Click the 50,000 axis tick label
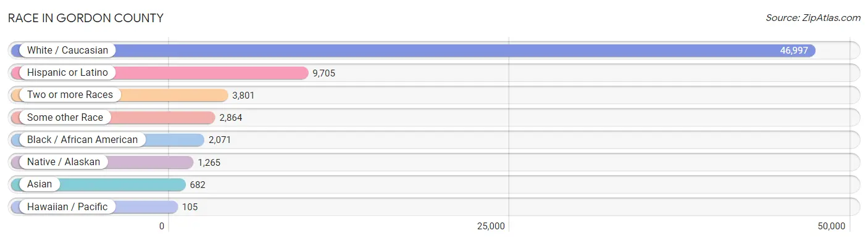868x241 pixels. tap(831, 226)
